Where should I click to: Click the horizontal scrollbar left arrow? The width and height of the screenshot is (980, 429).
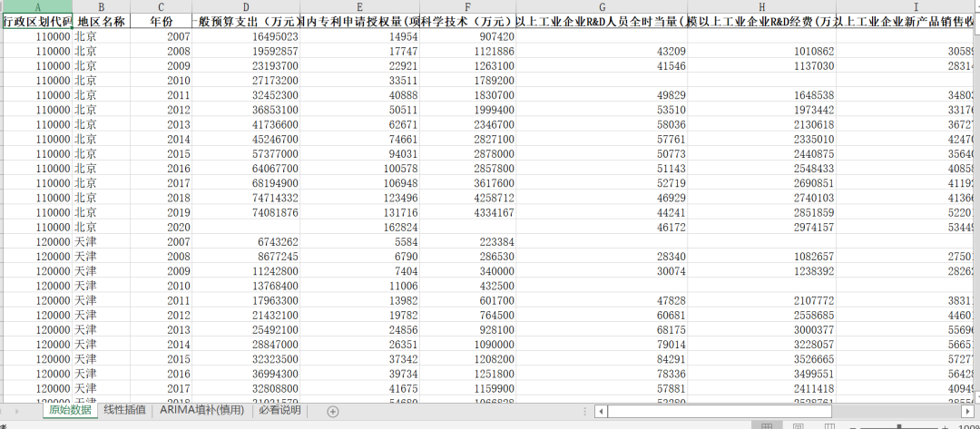pos(600,412)
